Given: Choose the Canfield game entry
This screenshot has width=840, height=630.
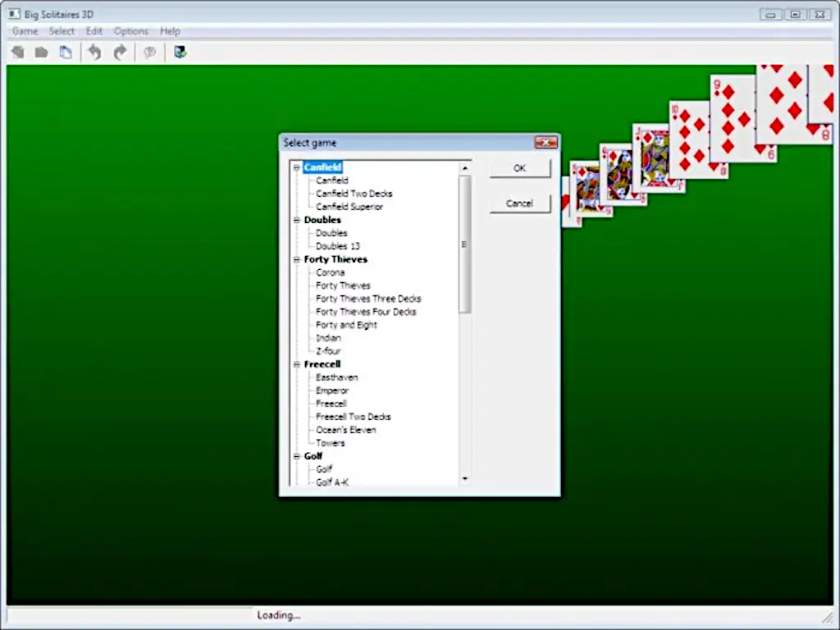Looking at the screenshot, I should click(x=332, y=180).
